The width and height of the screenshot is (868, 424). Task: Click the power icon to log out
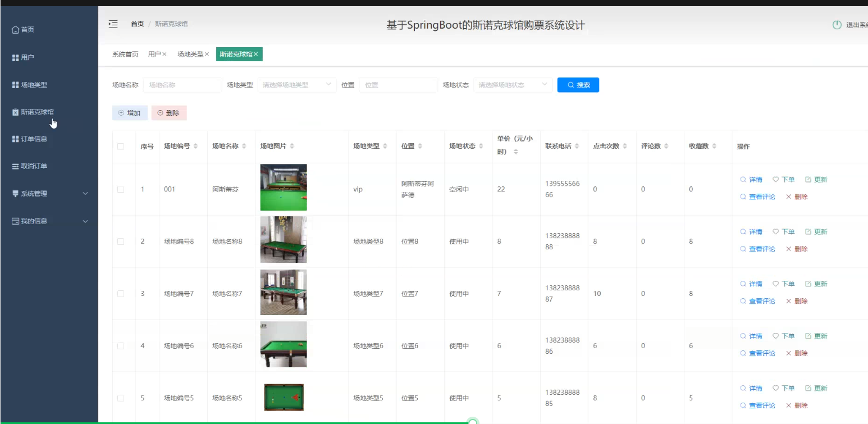click(837, 25)
